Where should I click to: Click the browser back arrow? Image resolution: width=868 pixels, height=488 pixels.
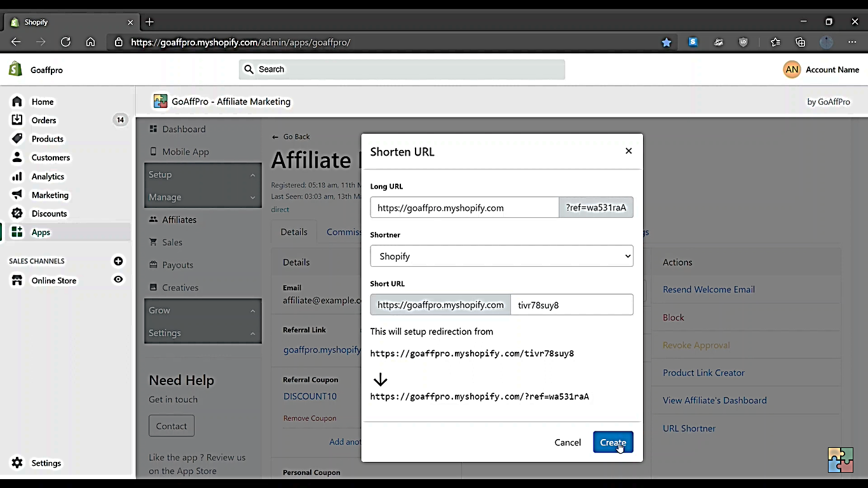(16, 42)
